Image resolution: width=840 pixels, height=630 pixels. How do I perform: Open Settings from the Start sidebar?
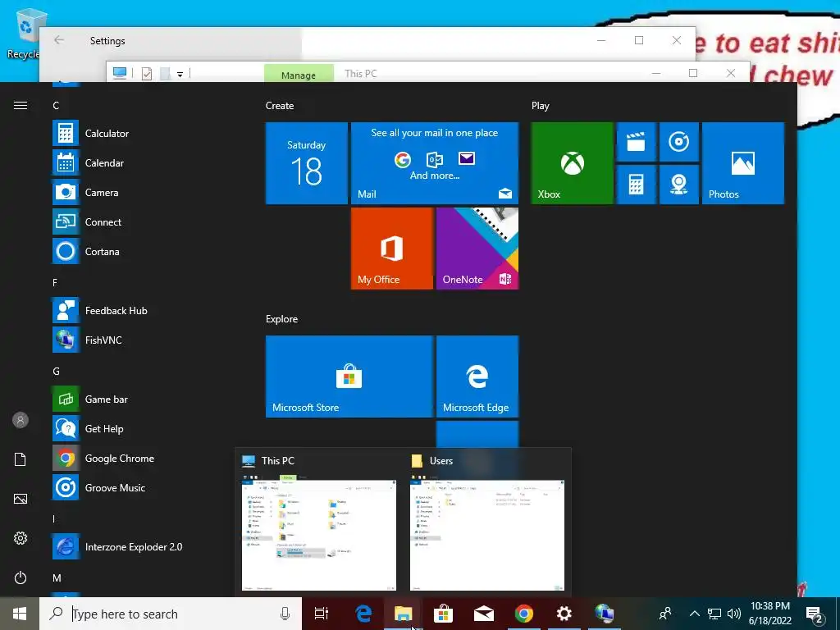point(21,538)
